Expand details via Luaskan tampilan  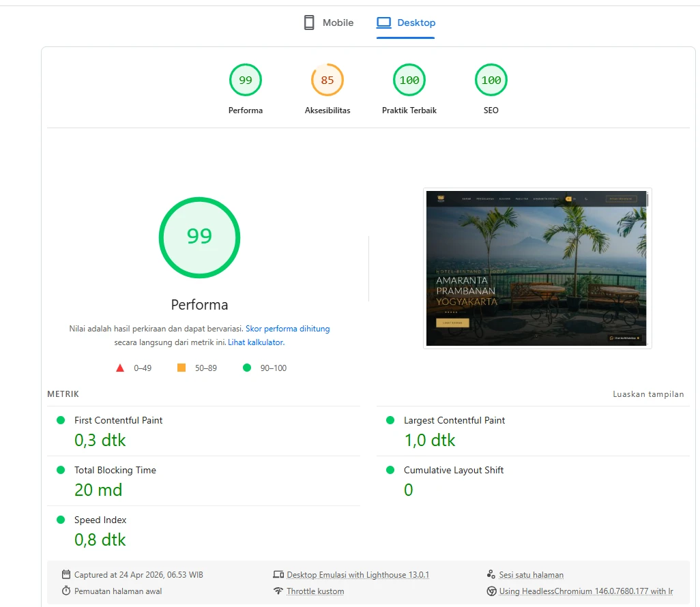(x=648, y=394)
